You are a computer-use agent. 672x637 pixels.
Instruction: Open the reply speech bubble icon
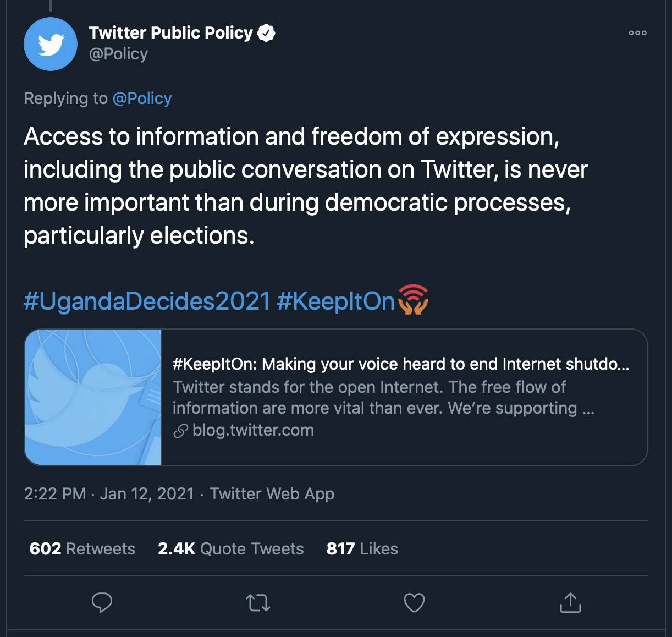tap(102, 603)
